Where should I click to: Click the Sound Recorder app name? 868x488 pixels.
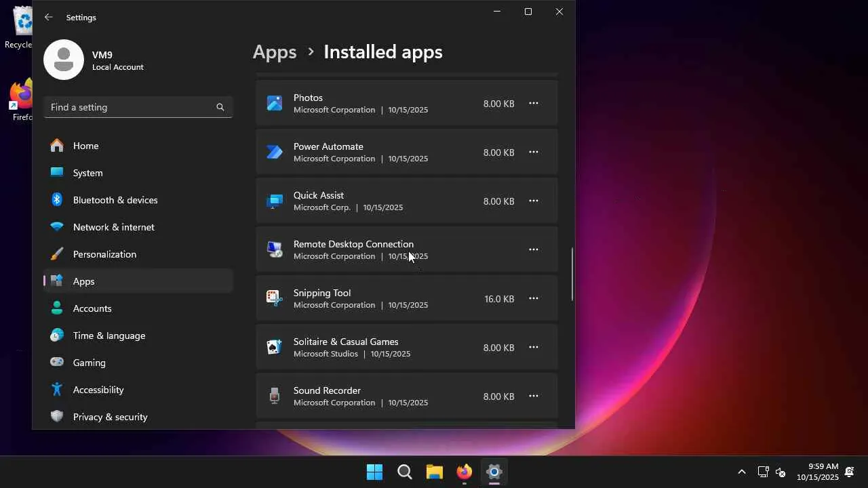click(x=327, y=390)
